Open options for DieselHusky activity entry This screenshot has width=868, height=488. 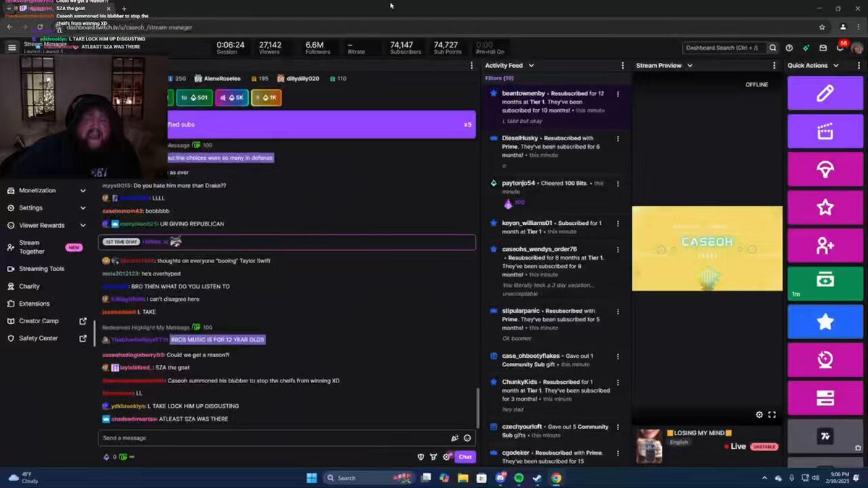pyautogui.click(x=618, y=138)
